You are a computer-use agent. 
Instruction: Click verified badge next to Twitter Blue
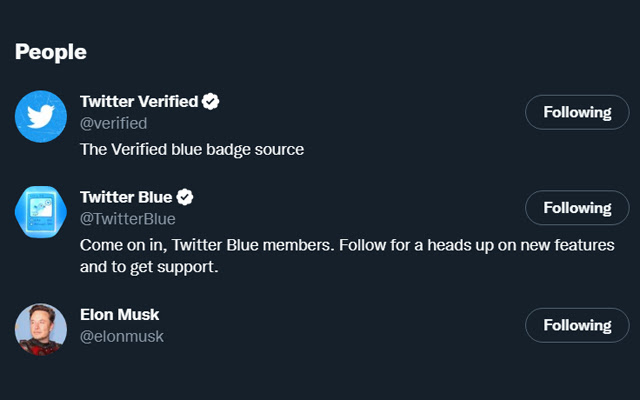click(185, 197)
